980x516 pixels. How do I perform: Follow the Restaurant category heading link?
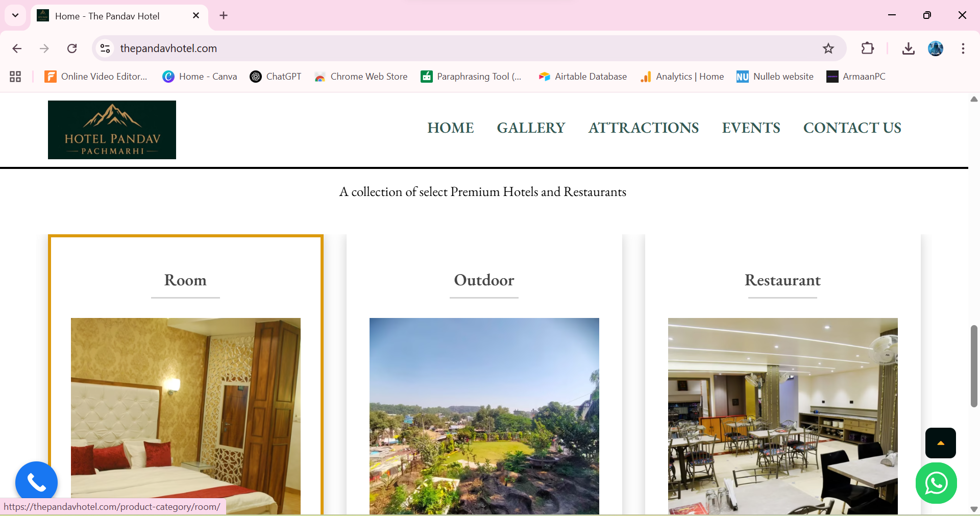pyautogui.click(x=782, y=280)
